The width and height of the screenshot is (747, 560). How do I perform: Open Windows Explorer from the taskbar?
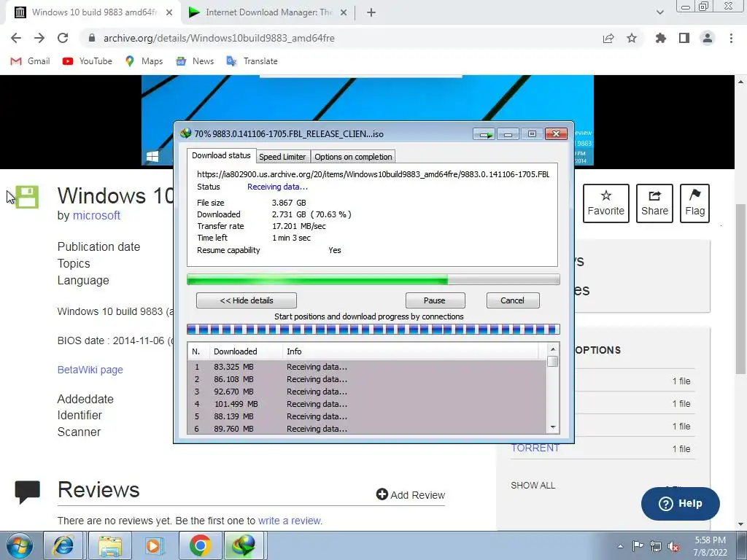point(110,545)
